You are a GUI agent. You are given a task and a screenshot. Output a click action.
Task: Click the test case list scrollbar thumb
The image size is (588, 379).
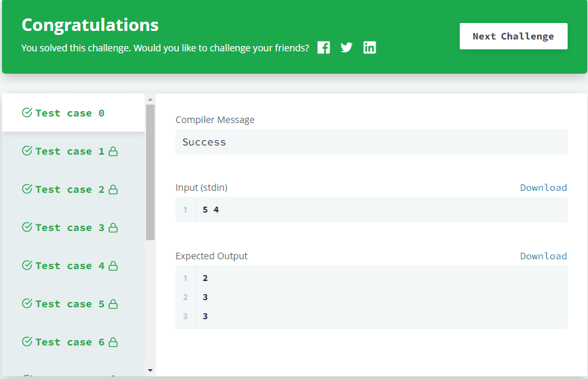pyautogui.click(x=150, y=172)
